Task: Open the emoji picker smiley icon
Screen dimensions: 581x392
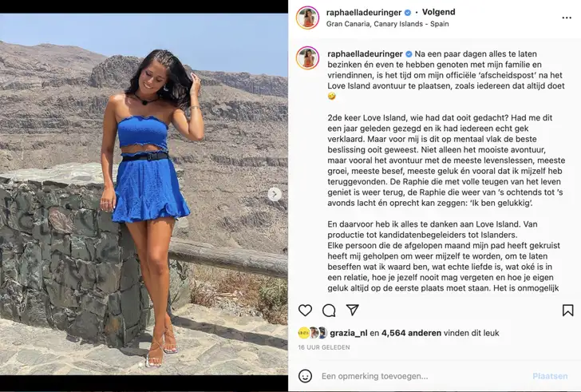Action: pos(305,376)
